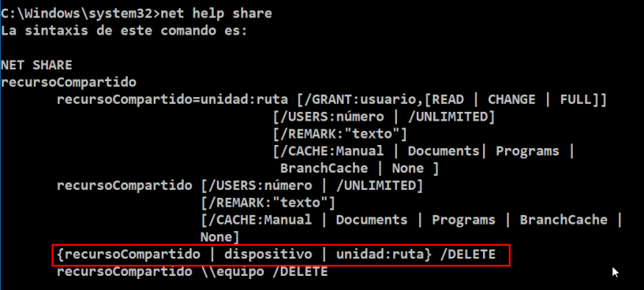The width and height of the screenshot is (644, 290).
Task: Click the lone 'None]' line
Action: 219,237
